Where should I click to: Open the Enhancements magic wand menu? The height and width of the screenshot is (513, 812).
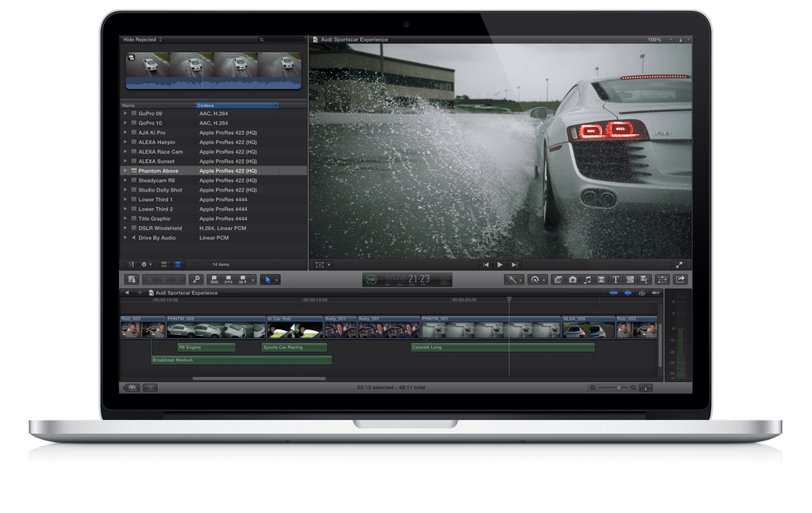tap(514, 280)
